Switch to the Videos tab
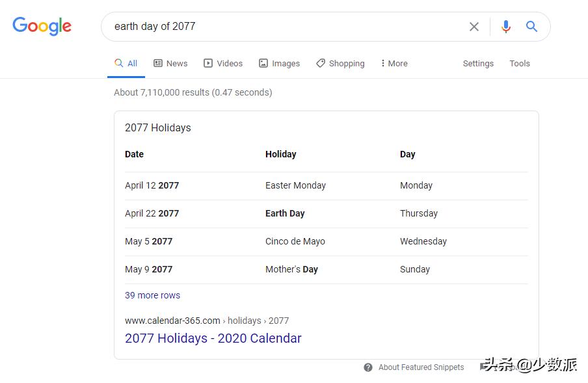This screenshot has width=588, height=383. (223, 63)
